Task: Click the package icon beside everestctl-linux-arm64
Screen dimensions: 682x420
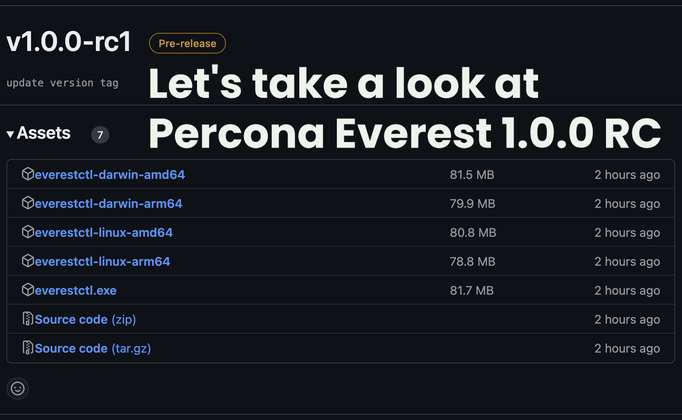Action: (28, 261)
